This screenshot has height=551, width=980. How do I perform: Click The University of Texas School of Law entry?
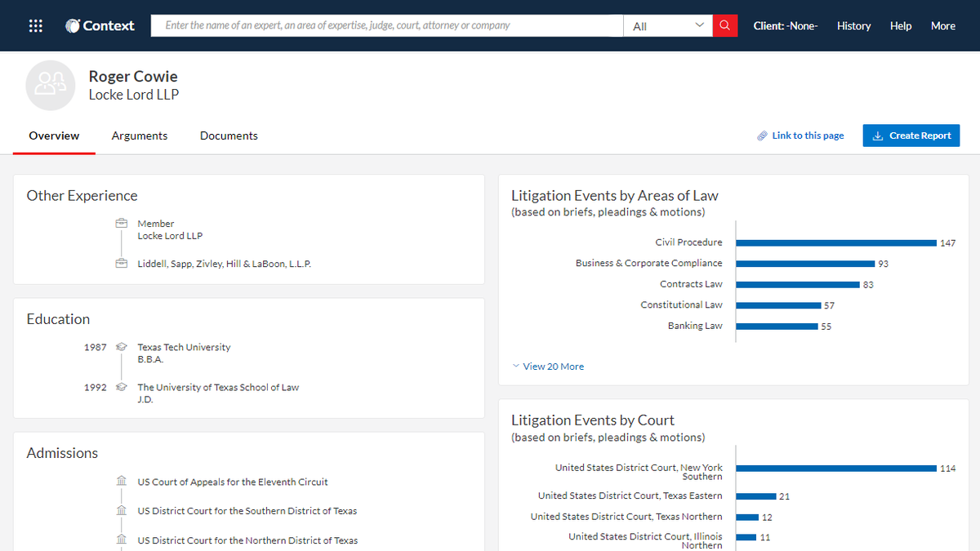point(218,387)
